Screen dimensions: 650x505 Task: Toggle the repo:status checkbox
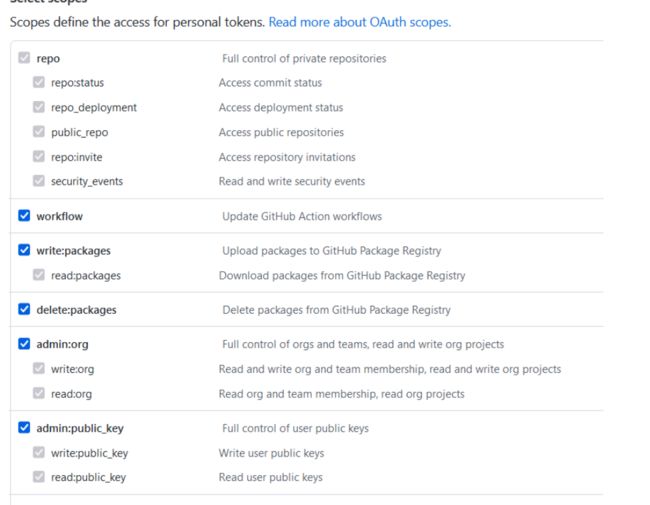point(39,82)
